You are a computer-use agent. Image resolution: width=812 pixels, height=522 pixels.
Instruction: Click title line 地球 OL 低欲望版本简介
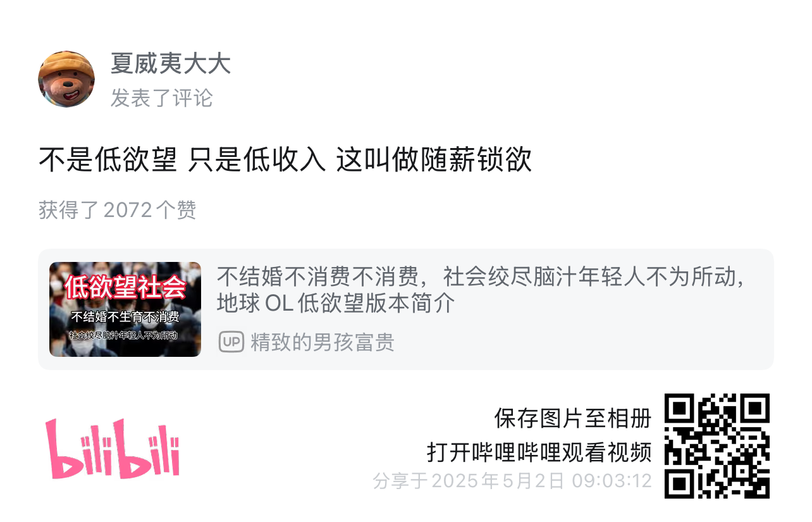(336, 304)
